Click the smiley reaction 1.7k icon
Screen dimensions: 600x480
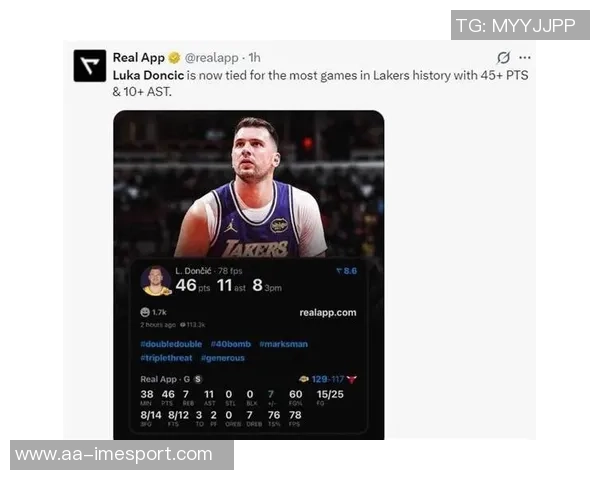[x=145, y=312]
